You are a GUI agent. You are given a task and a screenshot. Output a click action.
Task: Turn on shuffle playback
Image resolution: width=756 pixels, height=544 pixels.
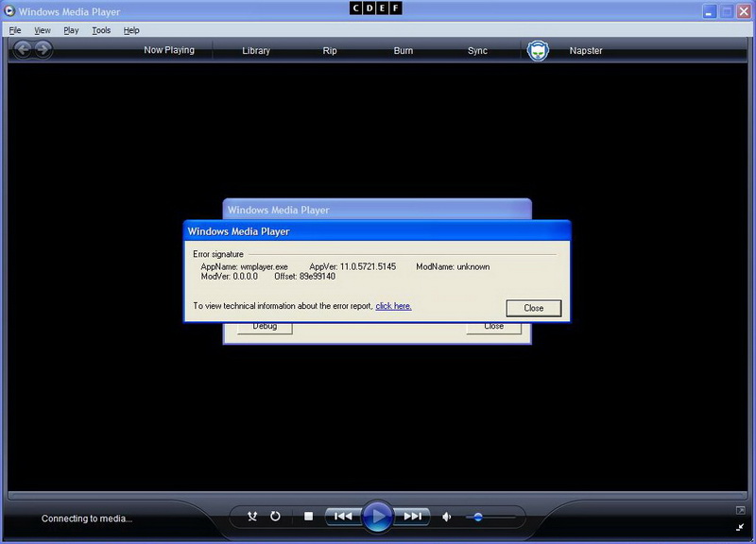click(252, 517)
